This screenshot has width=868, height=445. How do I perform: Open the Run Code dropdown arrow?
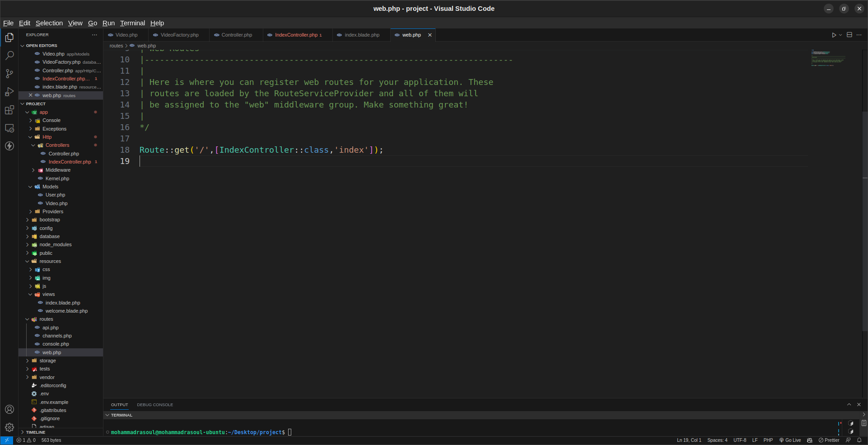pos(840,35)
